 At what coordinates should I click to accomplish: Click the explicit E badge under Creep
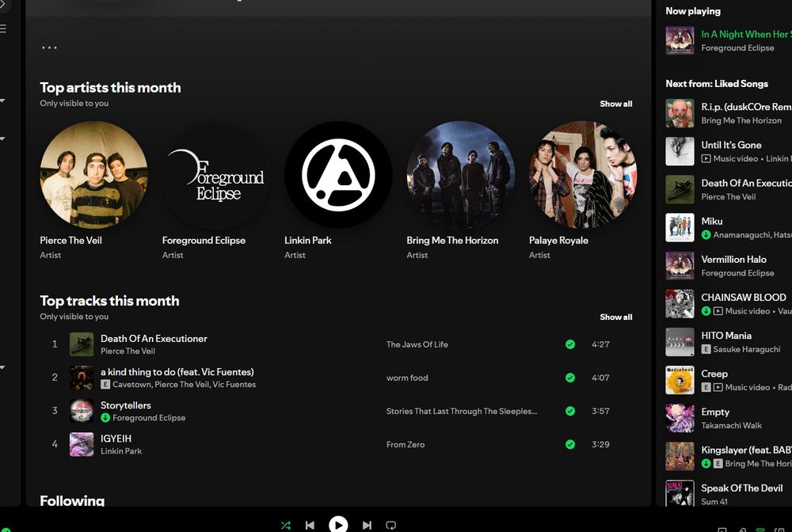pyautogui.click(x=706, y=387)
